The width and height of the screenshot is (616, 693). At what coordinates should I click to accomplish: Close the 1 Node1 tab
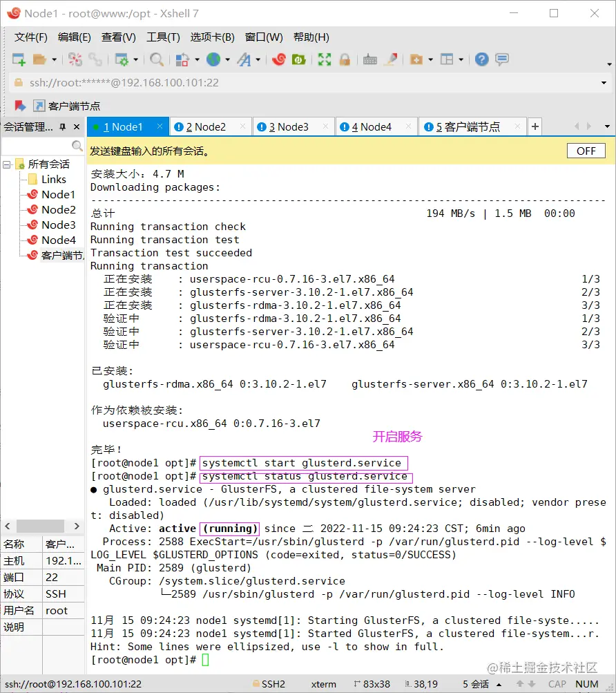[160, 126]
